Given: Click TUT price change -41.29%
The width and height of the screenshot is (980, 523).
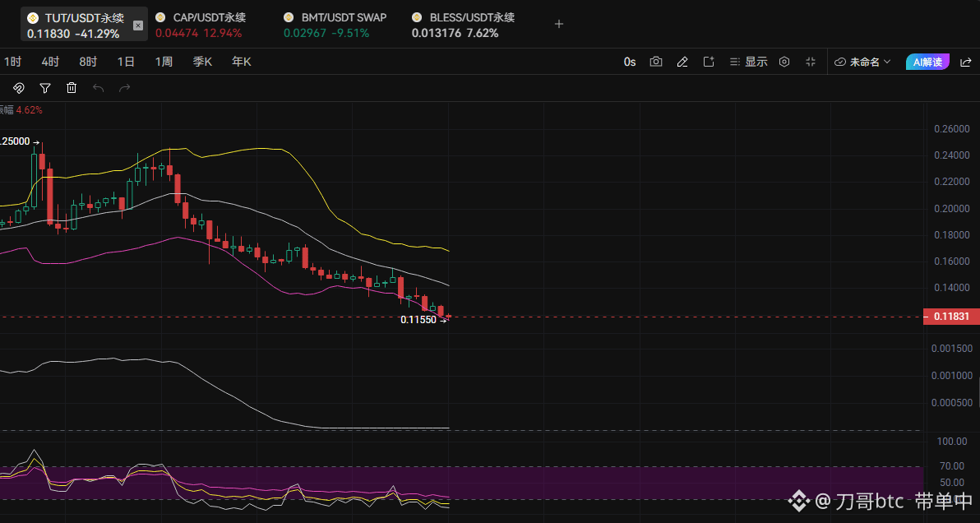Looking at the screenshot, I should 97,34.
